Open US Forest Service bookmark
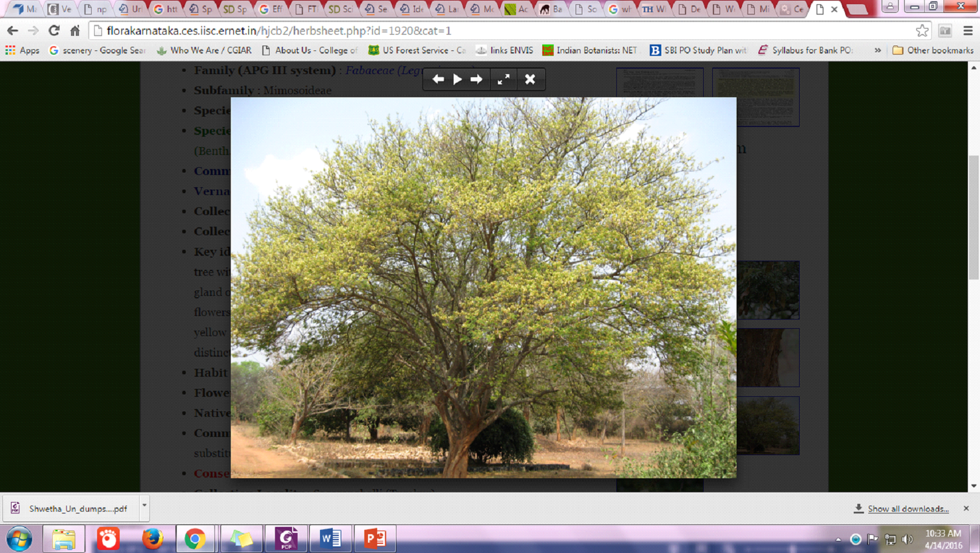The height and width of the screenshot is (553, 980). pos(417,50)
